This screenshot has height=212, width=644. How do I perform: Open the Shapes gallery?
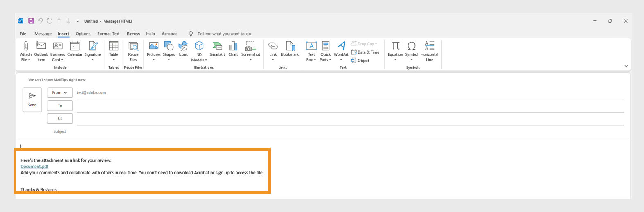pos(169,51)
